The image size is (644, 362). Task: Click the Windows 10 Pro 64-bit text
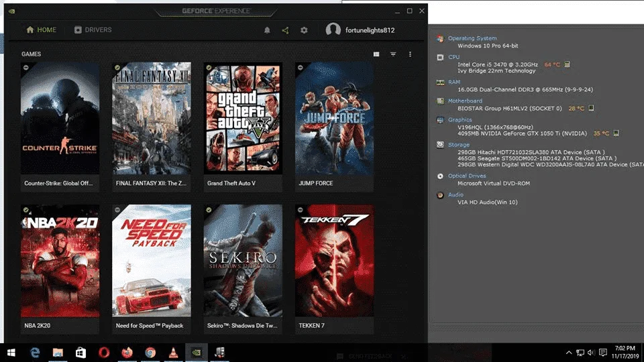click(488, 46)
